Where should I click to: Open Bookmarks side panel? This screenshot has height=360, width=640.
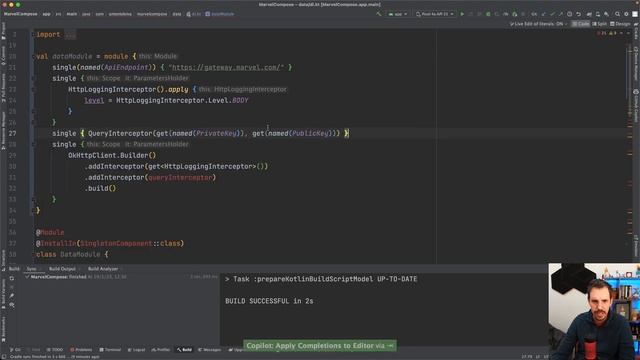(4, 329)
